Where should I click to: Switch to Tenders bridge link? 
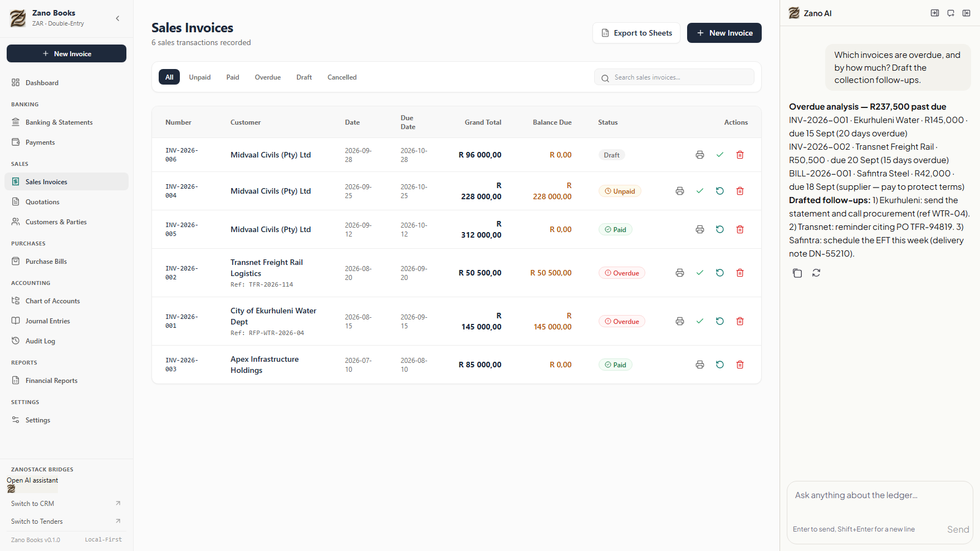(66, 522)
